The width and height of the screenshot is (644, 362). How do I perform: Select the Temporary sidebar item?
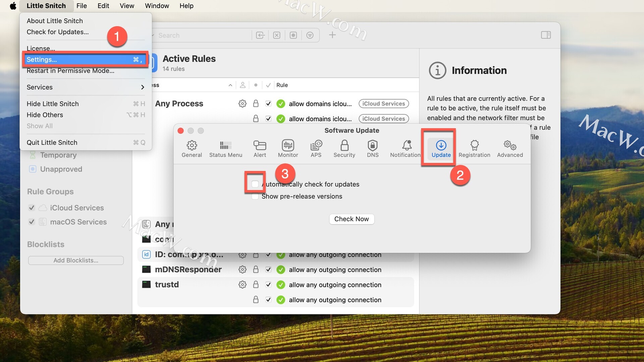click(58, 155)
